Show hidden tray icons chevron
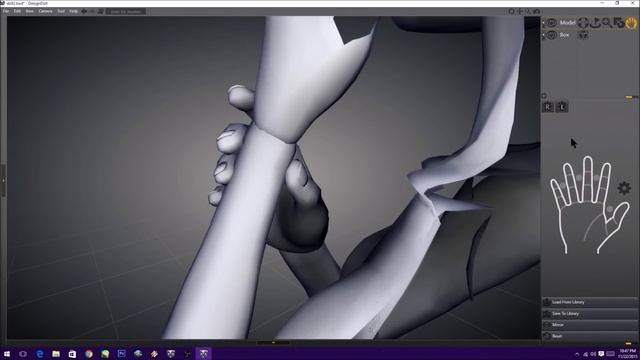The image size is (640, 360). pyautogui.click(x=577, y=354)
